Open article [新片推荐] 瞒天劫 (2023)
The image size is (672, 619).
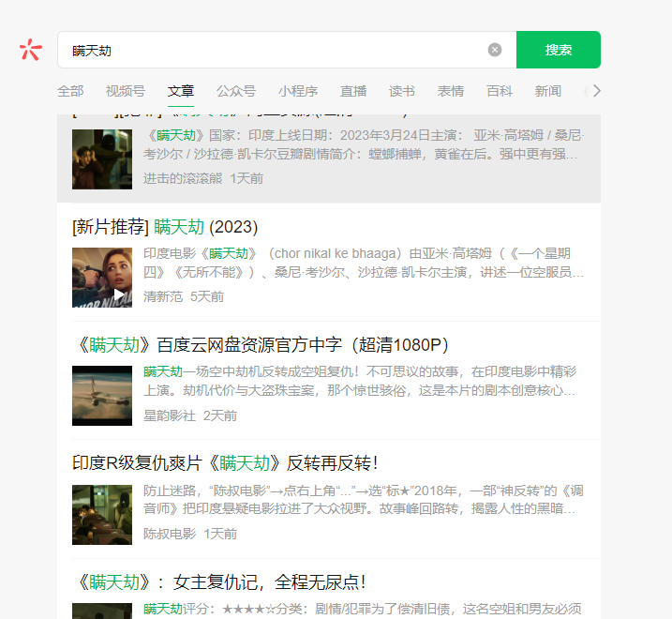point(165,227)
